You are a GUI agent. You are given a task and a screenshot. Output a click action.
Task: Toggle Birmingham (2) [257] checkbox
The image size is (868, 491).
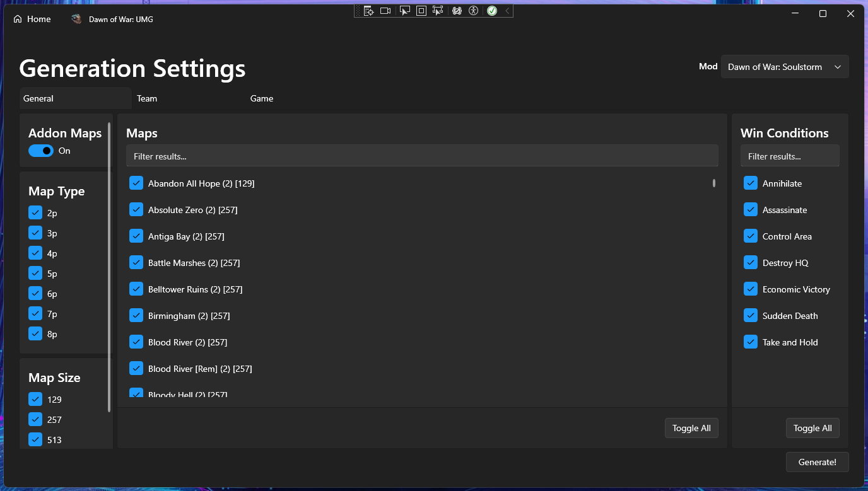click(x=136, y=315)
